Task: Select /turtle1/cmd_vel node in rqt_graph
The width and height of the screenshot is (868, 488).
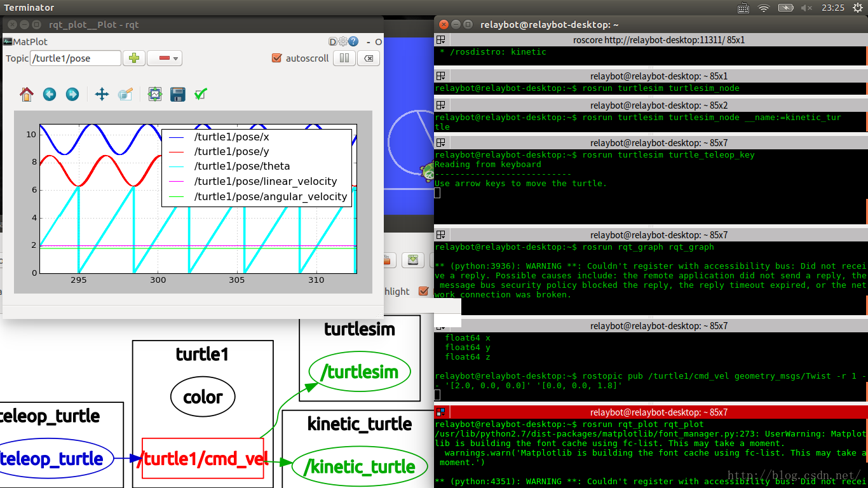Action: pos(203,458)
